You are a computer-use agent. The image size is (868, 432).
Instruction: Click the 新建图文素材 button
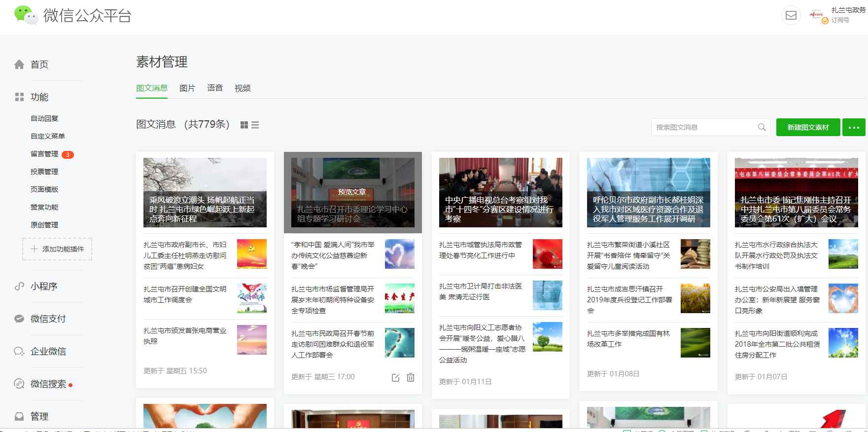click(x=808, y=127)
